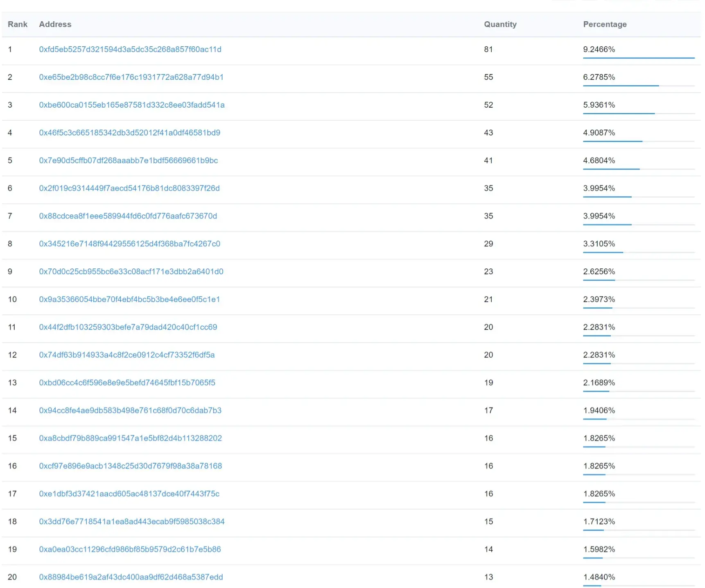705x588 pixels.
Task: Click the 3.3105% percentage value
Action: point(599,244)
